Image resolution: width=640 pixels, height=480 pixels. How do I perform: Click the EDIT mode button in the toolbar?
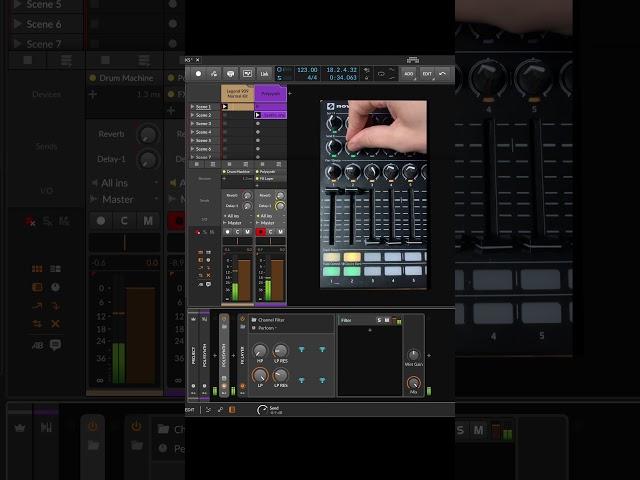click(x=427, y=73)
